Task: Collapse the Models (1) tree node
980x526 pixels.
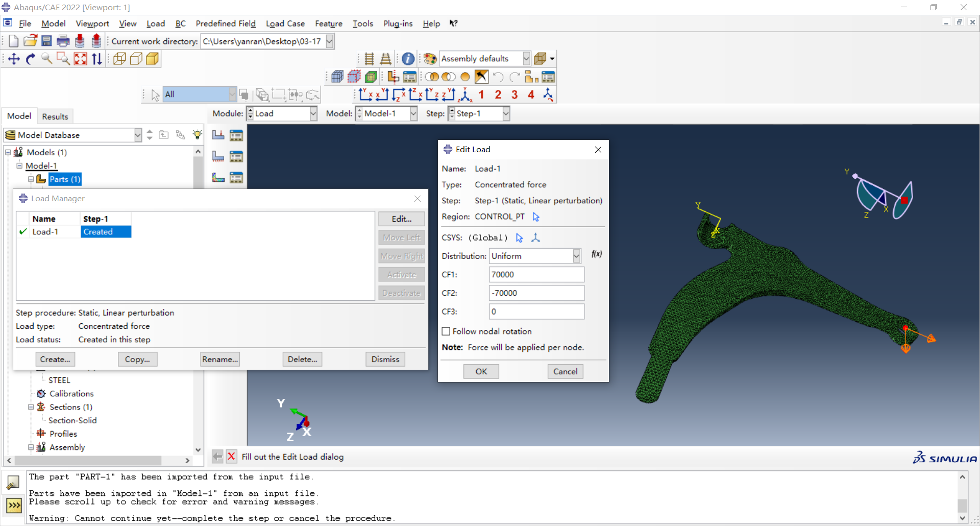Action: [8, 152]
